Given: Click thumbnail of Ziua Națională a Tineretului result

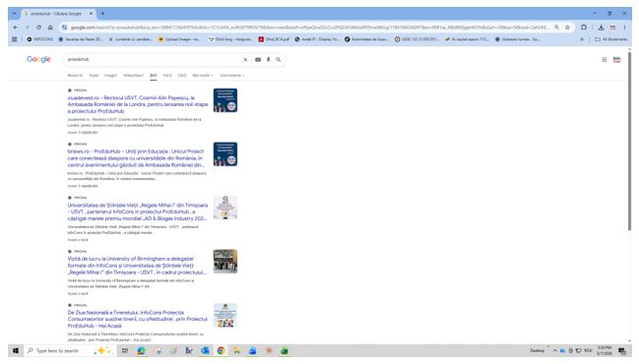Looking at the screenshot, I should [x=224, y=315].
